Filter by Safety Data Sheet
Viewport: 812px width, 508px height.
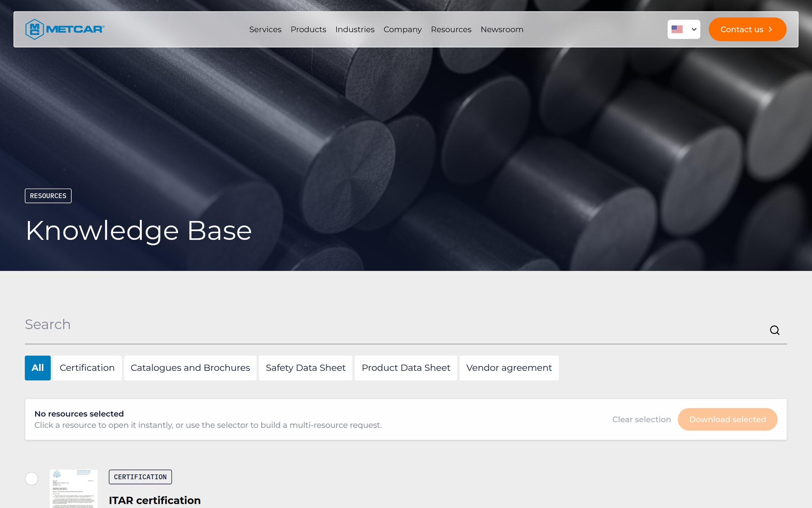[x=306, y=368]
